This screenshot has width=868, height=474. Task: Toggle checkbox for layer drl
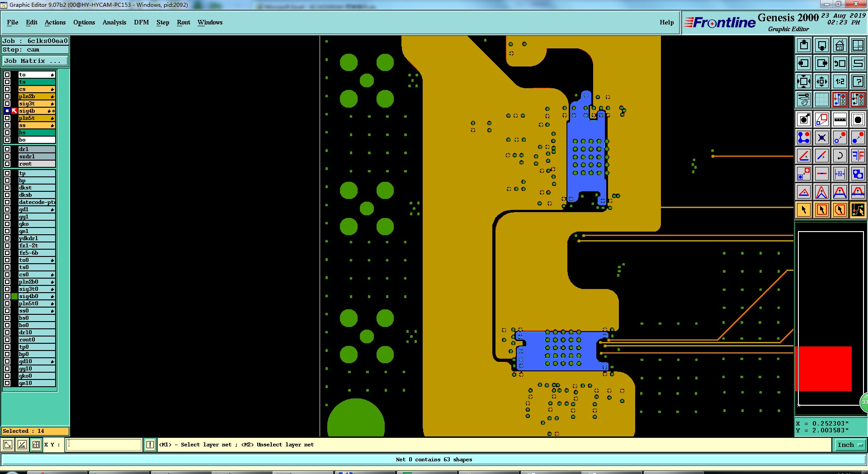point(7,149)
